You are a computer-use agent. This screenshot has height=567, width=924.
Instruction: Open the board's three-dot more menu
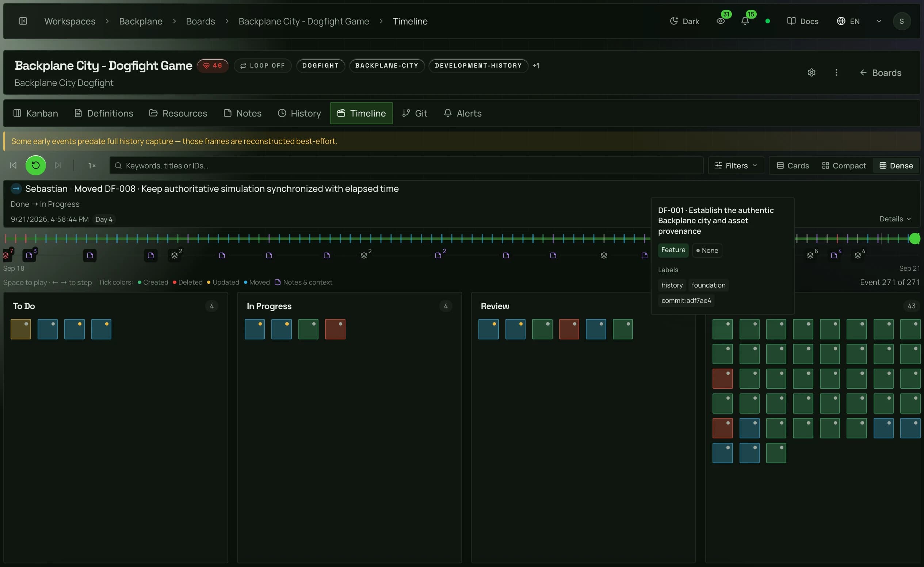[836, 72]
